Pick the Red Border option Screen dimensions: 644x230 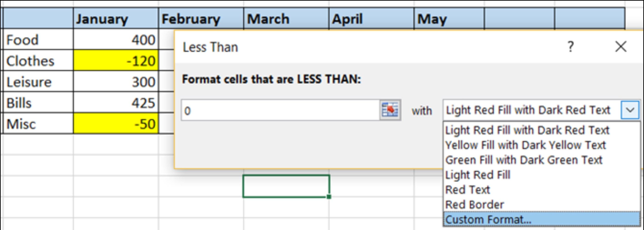pyautogui.click(x=474, y=205)
